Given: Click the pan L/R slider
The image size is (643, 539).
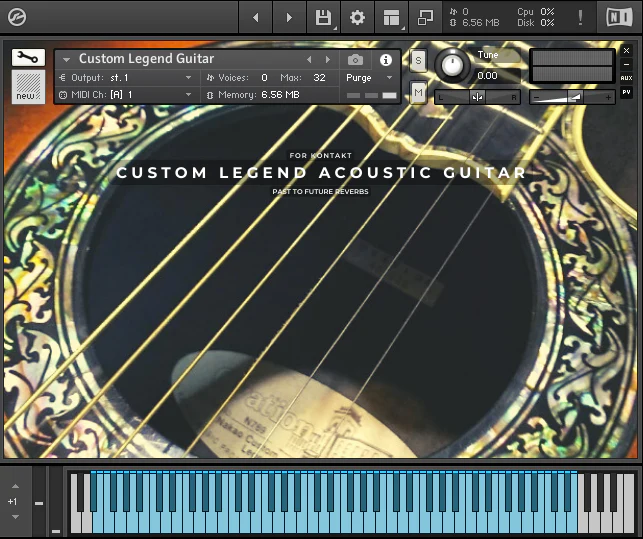Looking at the screenshot, I should pyautogui.click(x=477, y=97).
